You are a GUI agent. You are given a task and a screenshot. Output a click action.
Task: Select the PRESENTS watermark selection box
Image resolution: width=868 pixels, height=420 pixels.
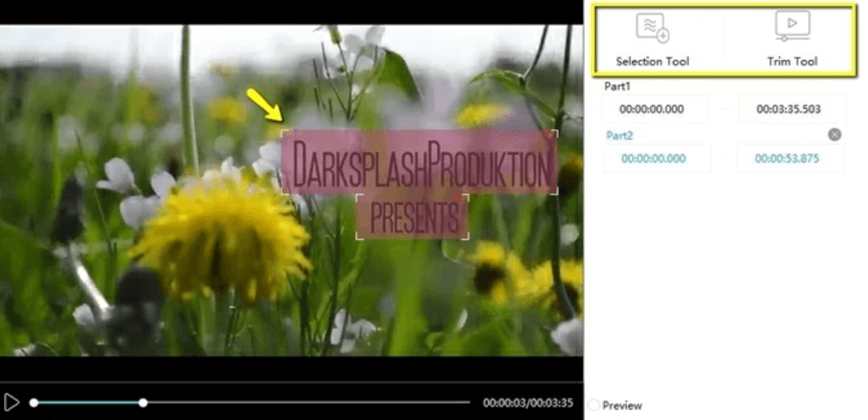(x=413, y=216)
